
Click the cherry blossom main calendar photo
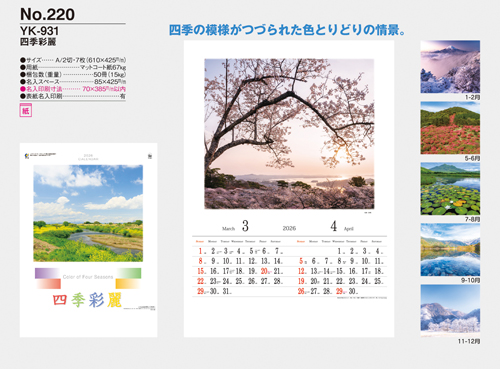[289, 134]
